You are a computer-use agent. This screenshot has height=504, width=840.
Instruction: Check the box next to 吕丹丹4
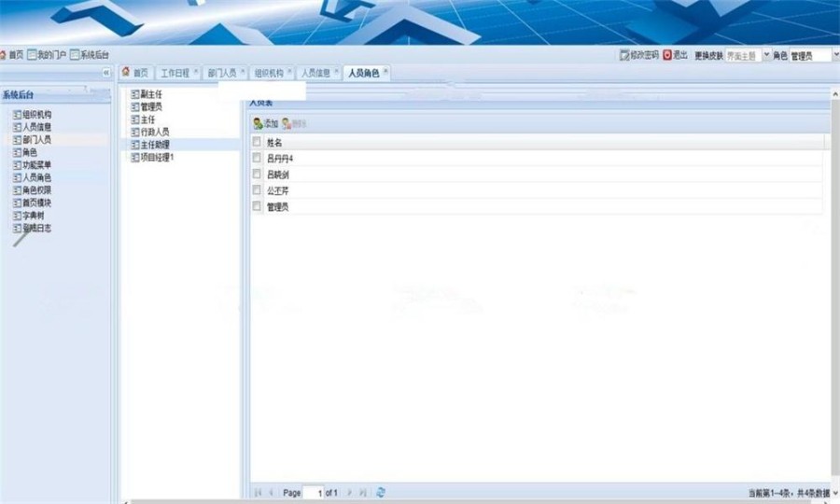pos(257,159)
